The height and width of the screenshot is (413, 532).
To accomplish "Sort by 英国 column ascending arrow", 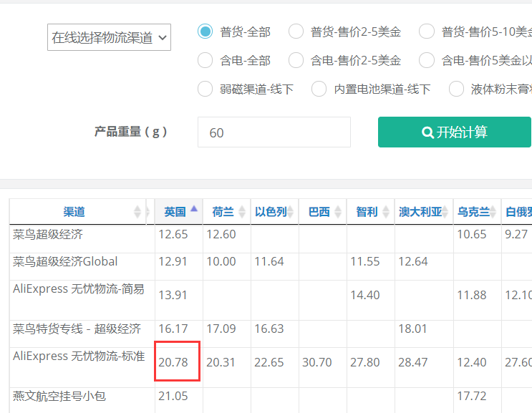I will click(194, 208).
